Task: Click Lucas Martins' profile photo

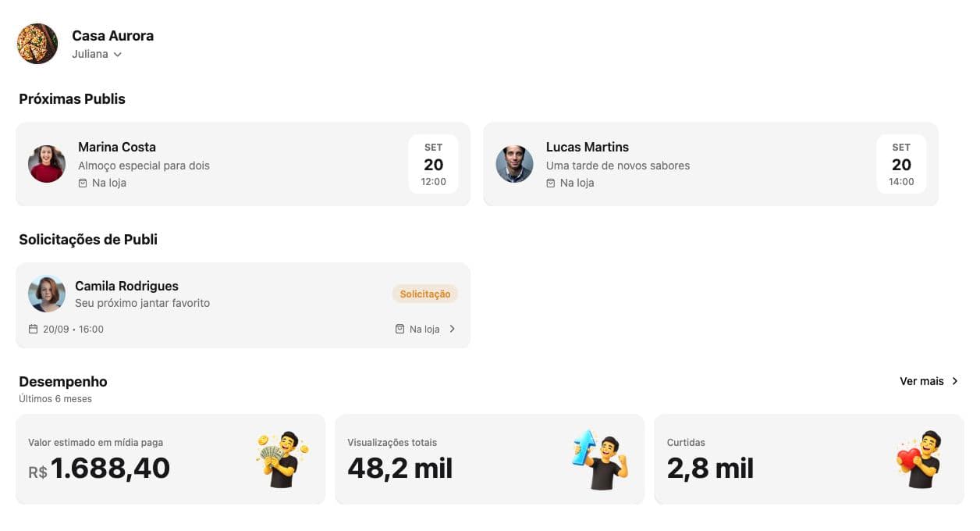Action: 515,164
